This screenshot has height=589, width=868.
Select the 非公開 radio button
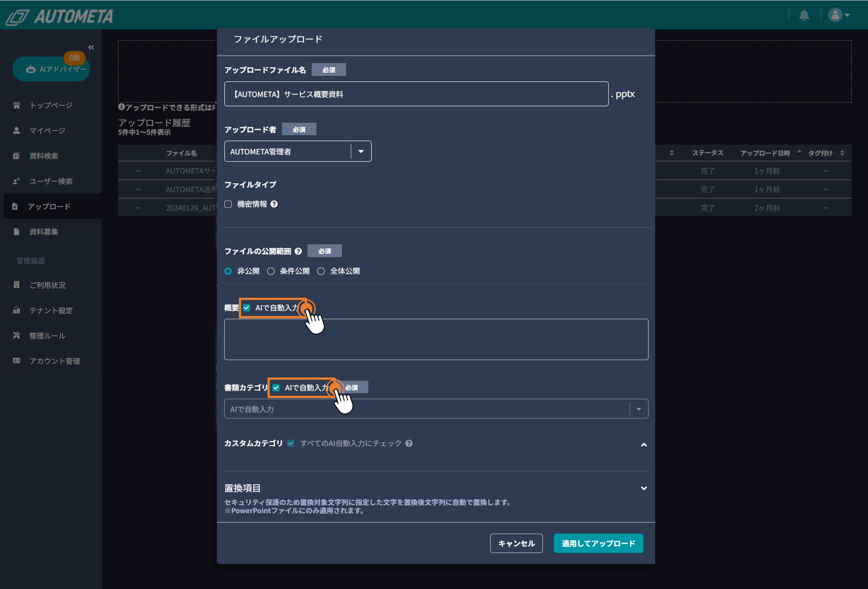point(228,271)
